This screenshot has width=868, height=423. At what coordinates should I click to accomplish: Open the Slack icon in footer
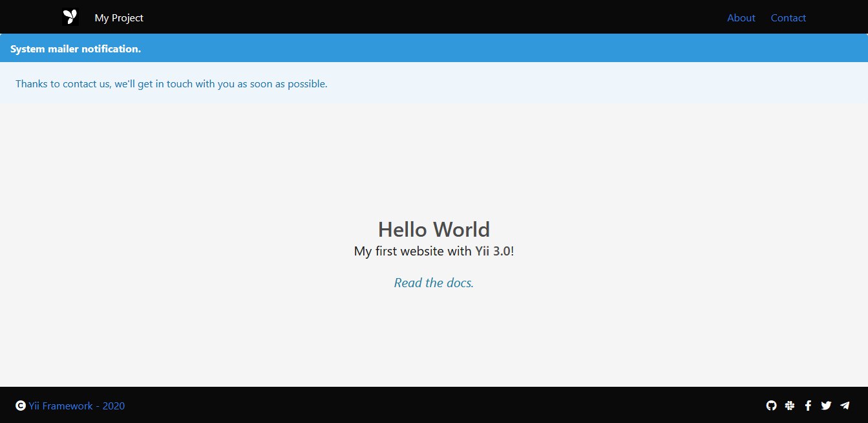(790, 406)
